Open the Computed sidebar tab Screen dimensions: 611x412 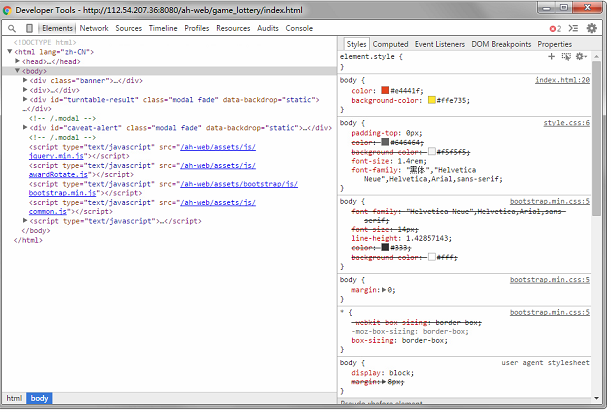click(x=390, y=44)
